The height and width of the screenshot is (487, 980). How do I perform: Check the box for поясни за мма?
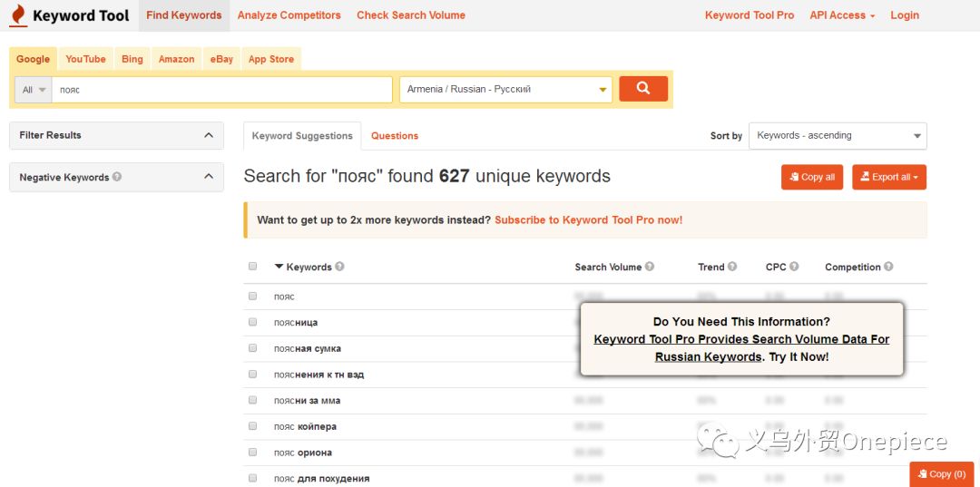[252, 400]
